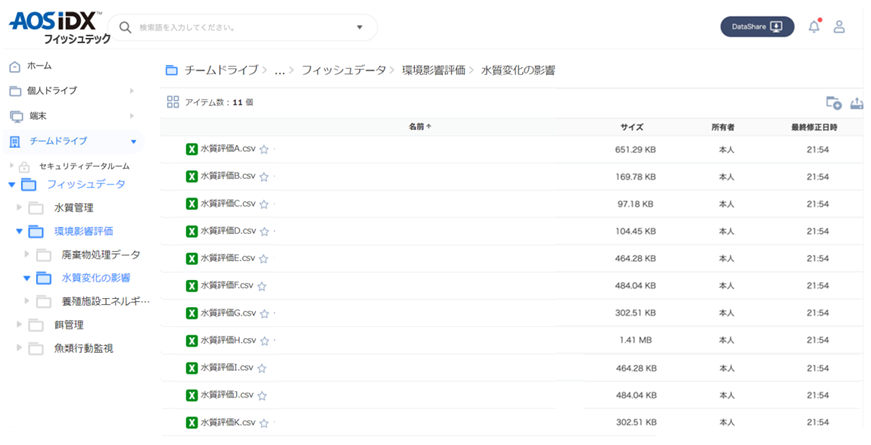Viewport: 871px width, 445px height.
Task: Open 個人ドライブ in the sidebar
Action: point(52,91)
